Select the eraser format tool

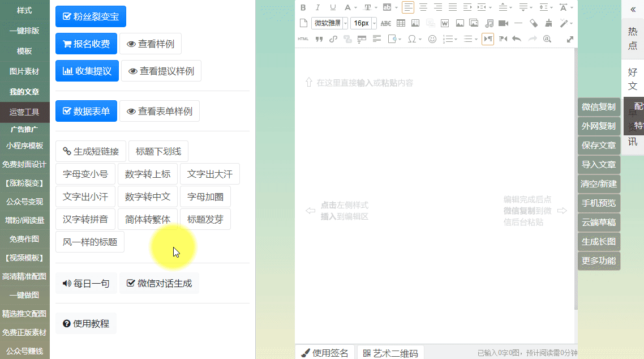(x=534, y=23)
